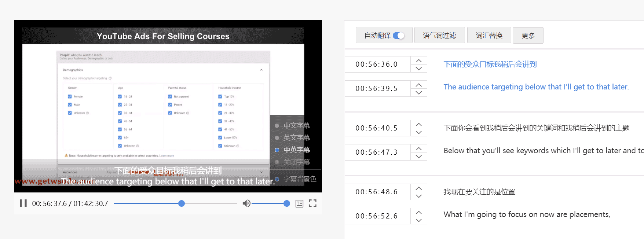644x239 pixels.
Task: Open the 词汇替换 word replacement option
Action: [x=489, y=36]
